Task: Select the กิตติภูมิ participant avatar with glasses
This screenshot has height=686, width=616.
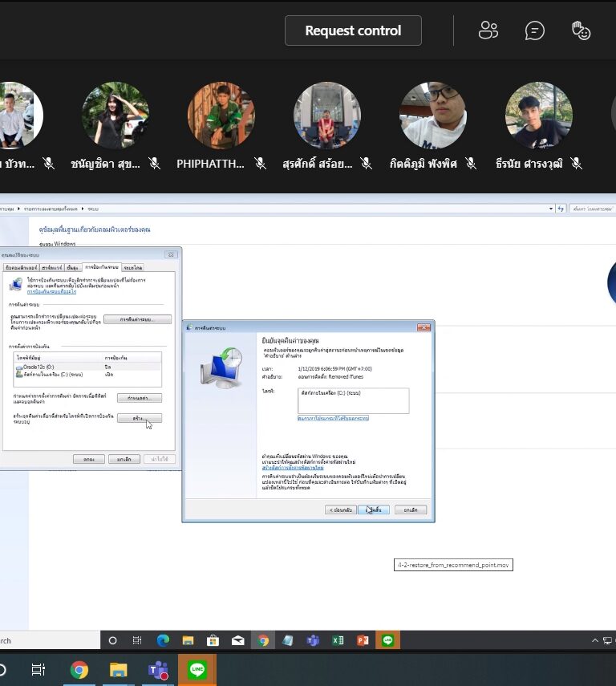Action: 433,116
